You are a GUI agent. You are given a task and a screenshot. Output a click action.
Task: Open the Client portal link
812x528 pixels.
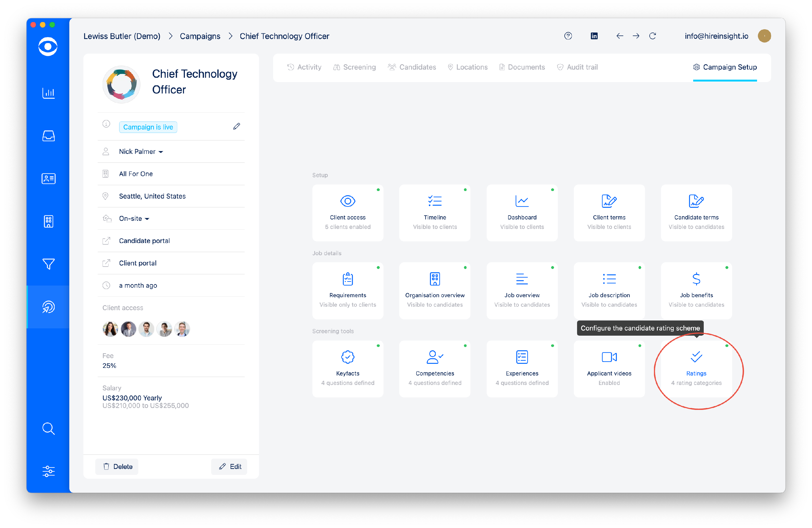[x=138, y=263]
